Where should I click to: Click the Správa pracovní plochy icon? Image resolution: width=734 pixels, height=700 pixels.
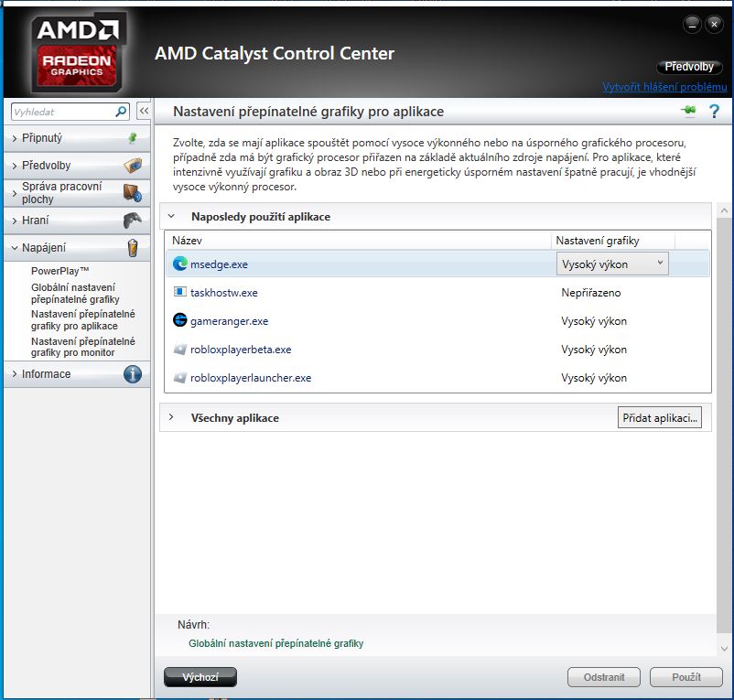coord(133,193)
